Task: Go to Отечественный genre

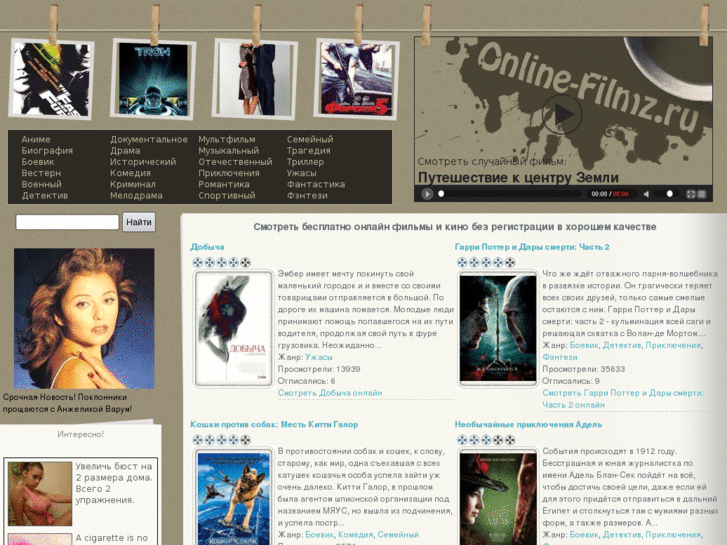Action: [235, 162]
